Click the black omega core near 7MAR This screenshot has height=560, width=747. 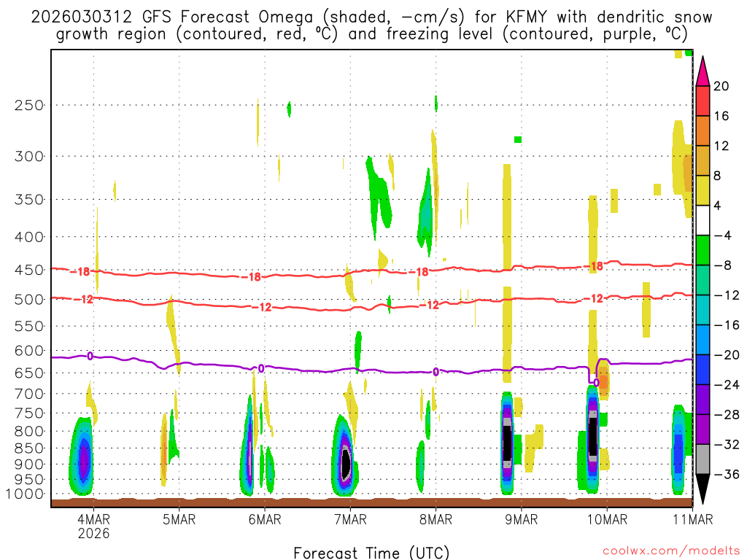pyautogui.click(x=346, y=463)
